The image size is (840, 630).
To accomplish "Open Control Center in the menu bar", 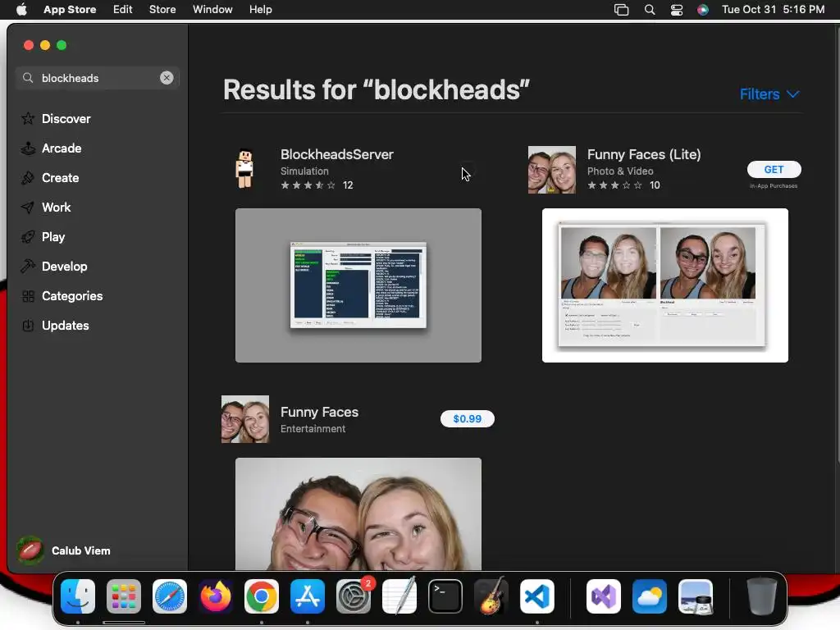I will [x=677, y=10].
